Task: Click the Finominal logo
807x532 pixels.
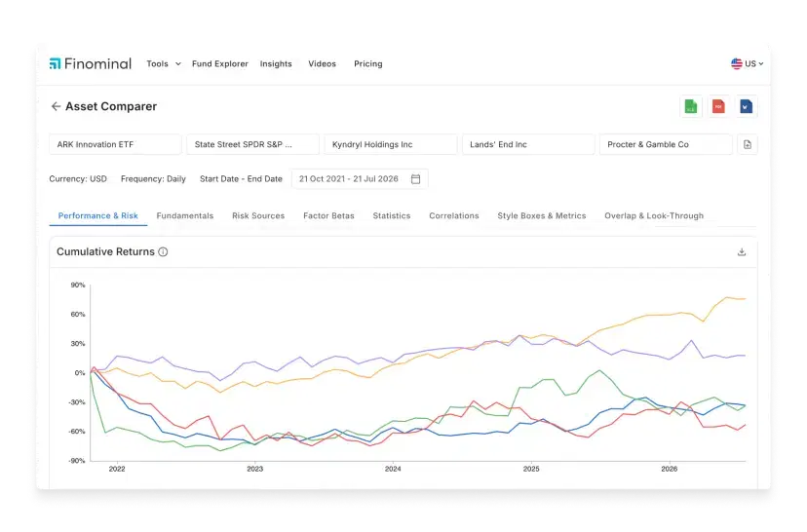Action: coord(90,63)
